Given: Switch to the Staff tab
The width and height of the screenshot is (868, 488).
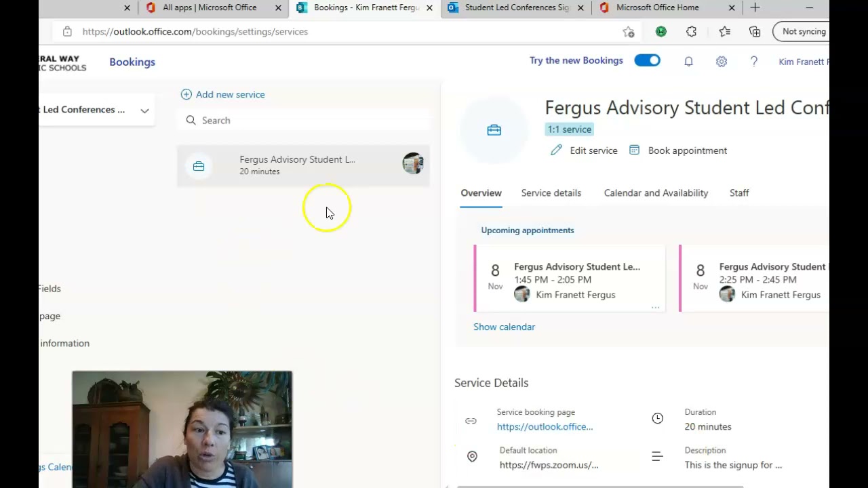Looking at the screenshot, I should point(739,193).
